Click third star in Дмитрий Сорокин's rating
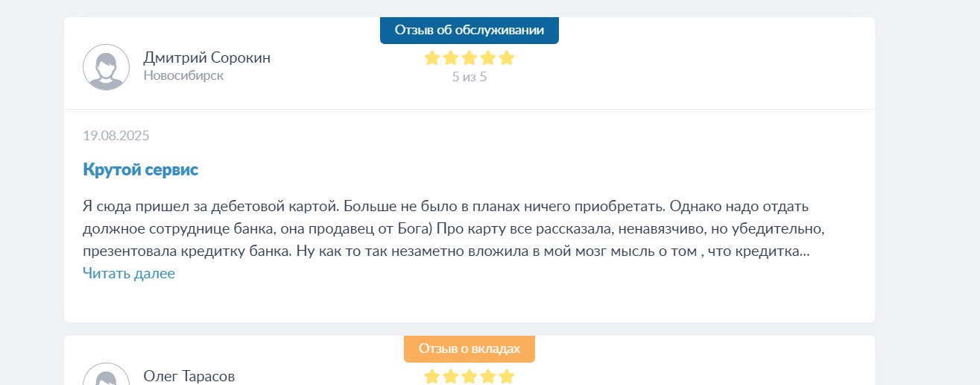 [x=470, y=57]
